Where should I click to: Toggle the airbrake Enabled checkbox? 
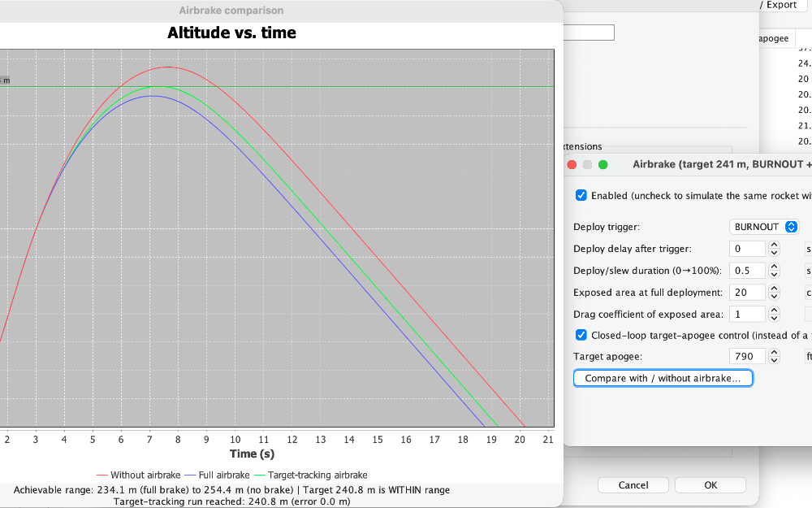581,195
